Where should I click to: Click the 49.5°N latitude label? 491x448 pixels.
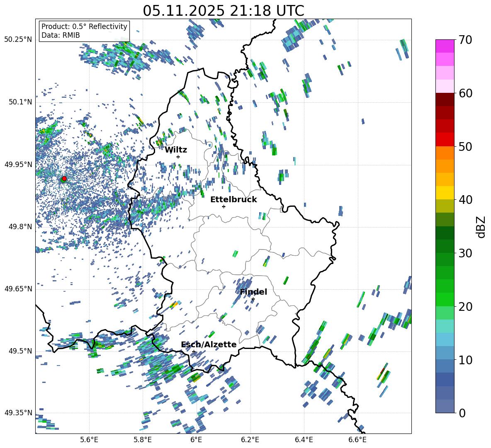[x=20, y=351]
